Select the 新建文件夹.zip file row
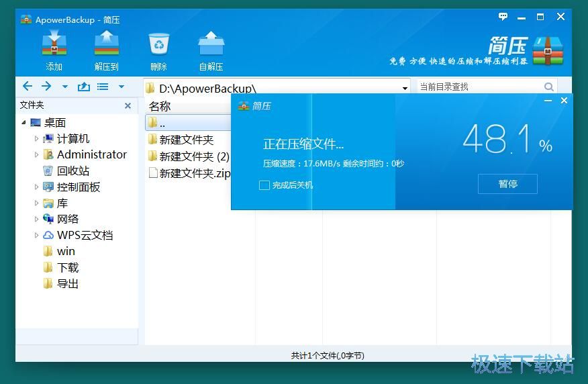 [x=188, y=173]
